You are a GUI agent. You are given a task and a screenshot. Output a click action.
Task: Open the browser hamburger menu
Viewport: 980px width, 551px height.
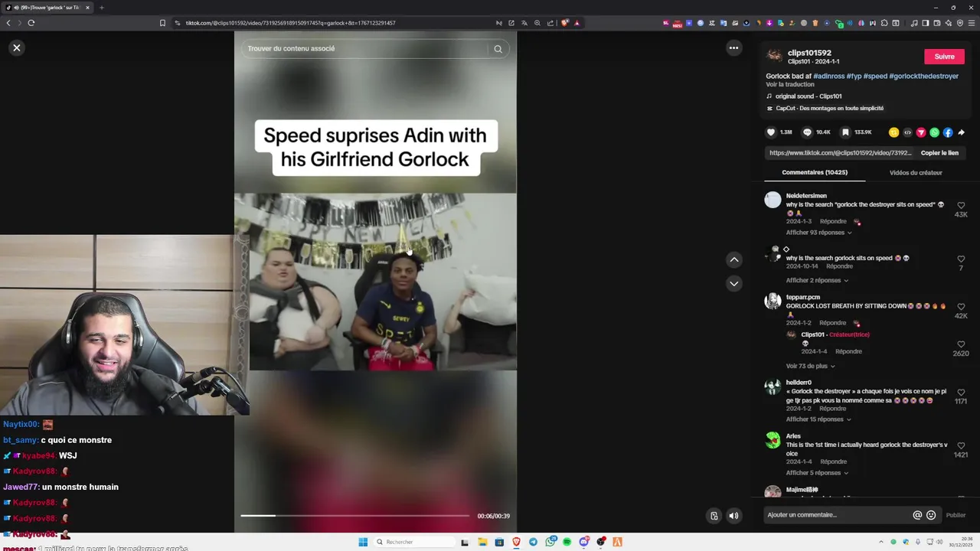point(972,23)
